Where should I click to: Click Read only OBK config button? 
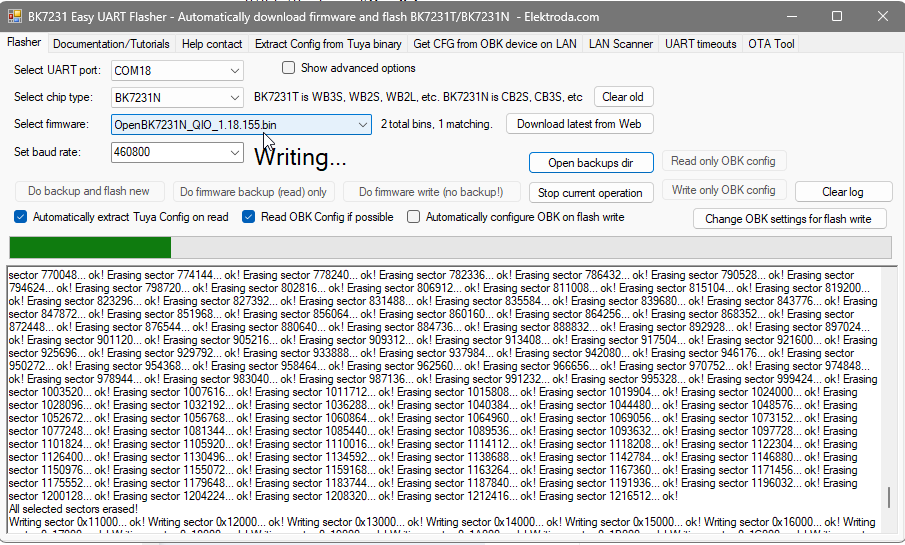[x=724, y=161]
